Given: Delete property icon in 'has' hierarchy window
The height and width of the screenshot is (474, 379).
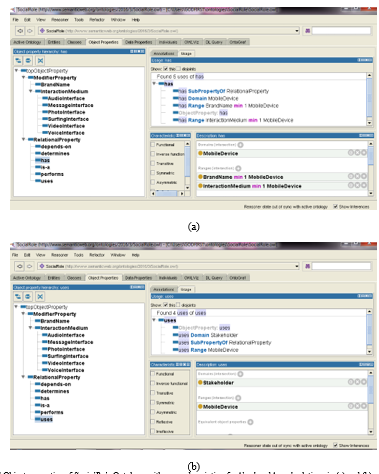Looking at the screenshot, I should coord(40,60).
